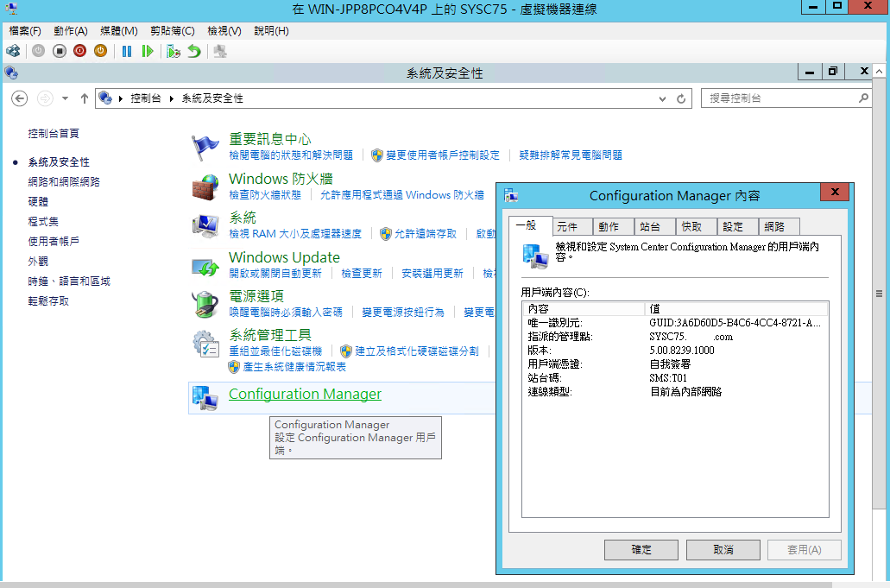Screen dimensions: 890x588
Task: Click the grayed enhanced session icon in toolbar
Action: click(220, 51)
